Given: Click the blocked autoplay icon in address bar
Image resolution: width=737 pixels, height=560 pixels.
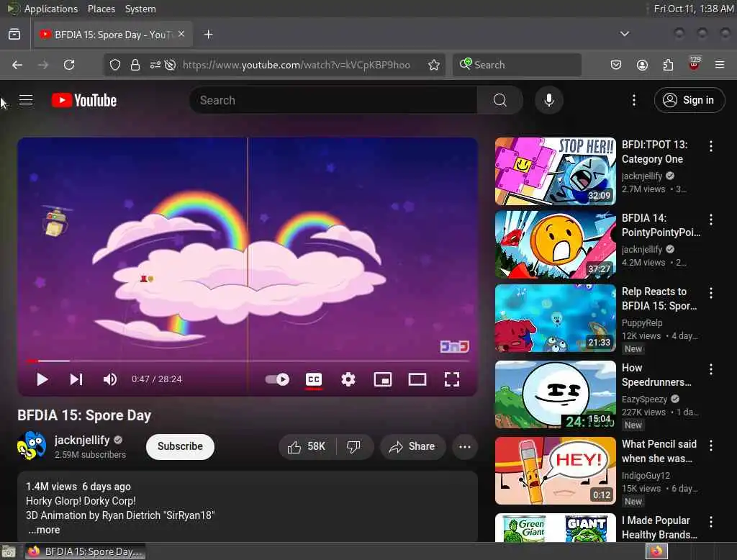Looking at the screenshot, I should (170, 65).
